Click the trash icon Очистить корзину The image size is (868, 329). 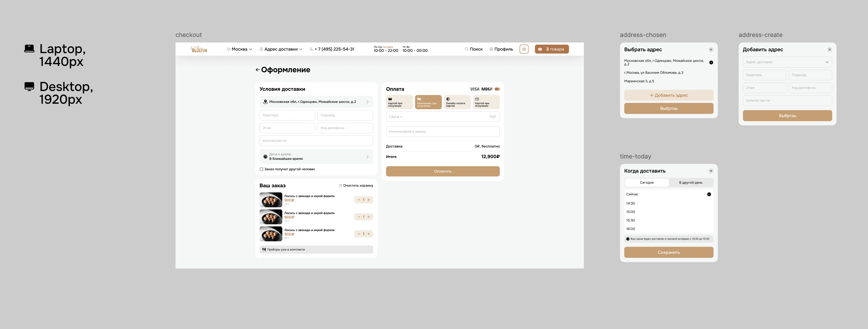(x=340, y=186)
